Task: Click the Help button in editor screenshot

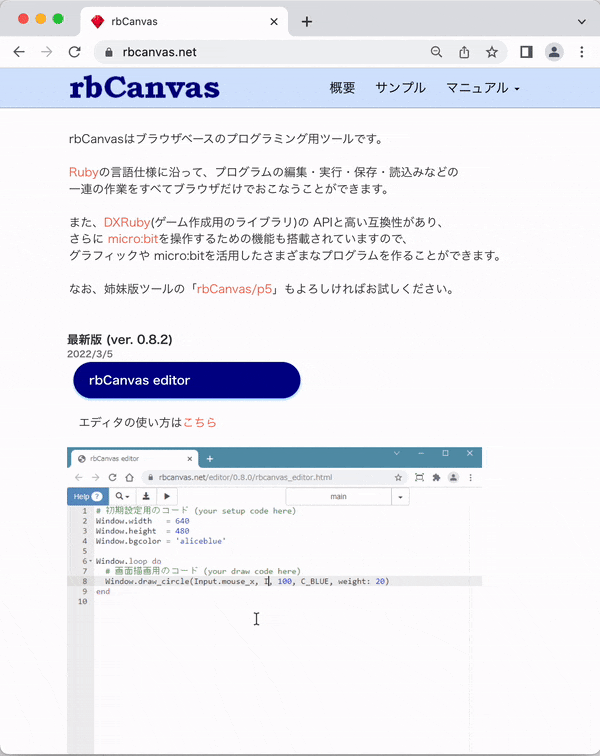Action: click(88, 497)
